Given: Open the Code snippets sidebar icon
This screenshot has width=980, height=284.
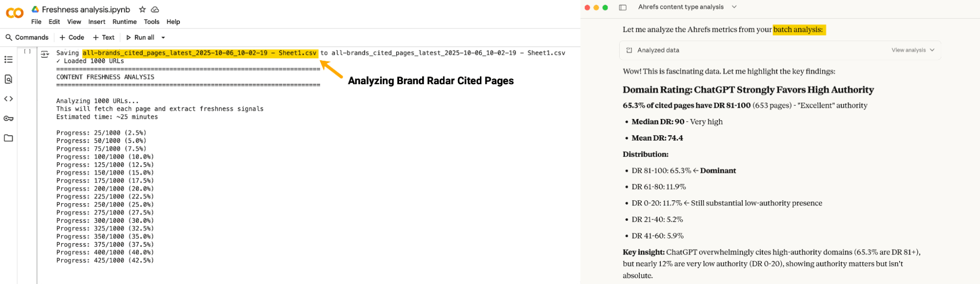Looking at the screenshot, I should point(8,99).
